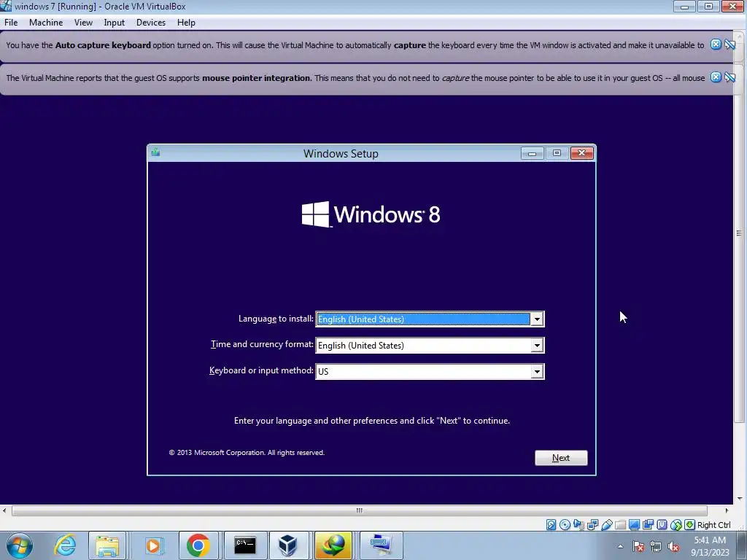747x560 pixels.
Task: Open the File menu
Action: (x=11, y=23)
